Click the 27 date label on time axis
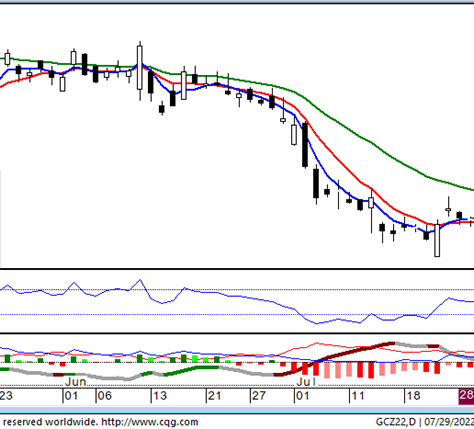 tap(259, 396)
